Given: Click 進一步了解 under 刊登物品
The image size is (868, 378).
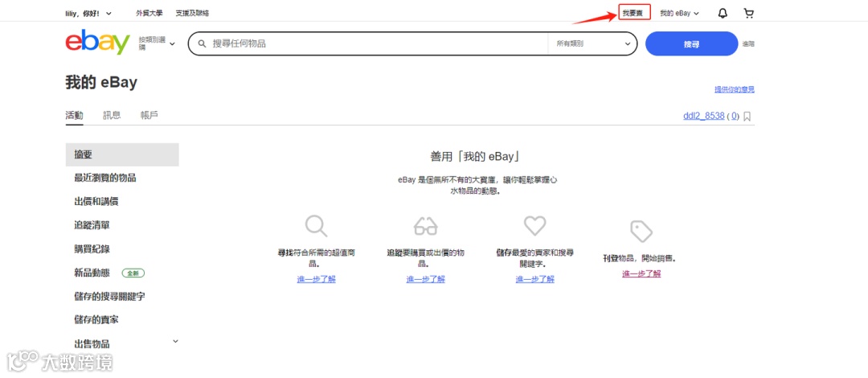Looking at the screenshot, I should point(641,273).
